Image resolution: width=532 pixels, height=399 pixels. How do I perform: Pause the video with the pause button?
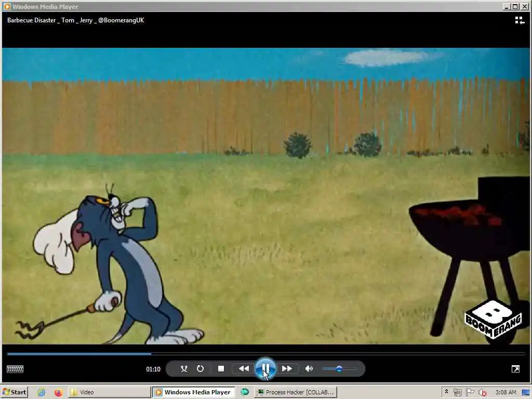265,368
